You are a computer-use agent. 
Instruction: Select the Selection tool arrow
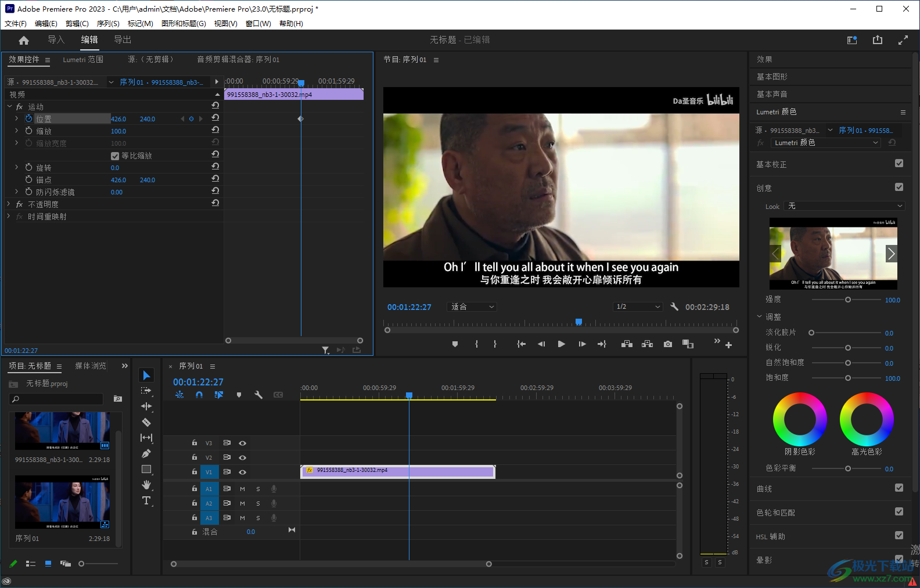[x=146, y=376]
